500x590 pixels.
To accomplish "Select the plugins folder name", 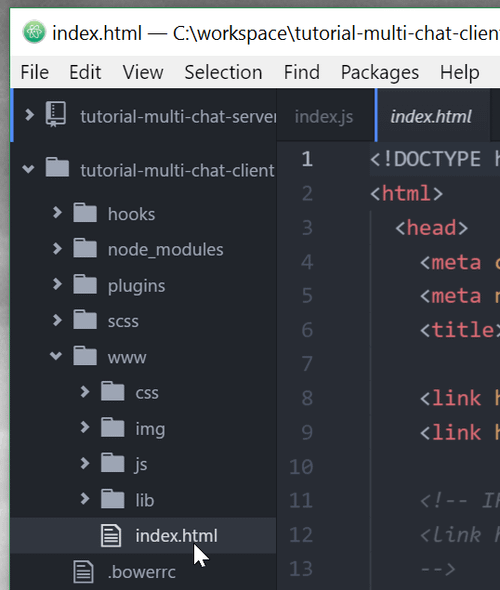I will tap(136, 286).
